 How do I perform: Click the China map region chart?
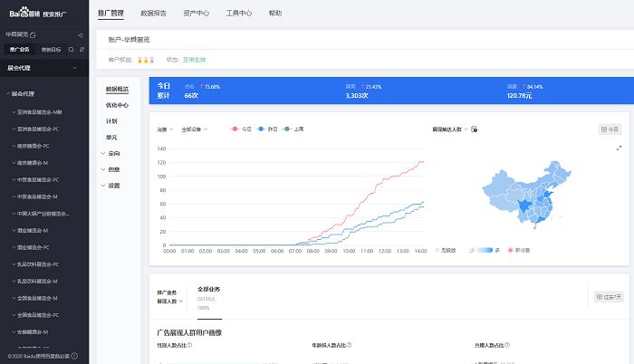point(527,194)
